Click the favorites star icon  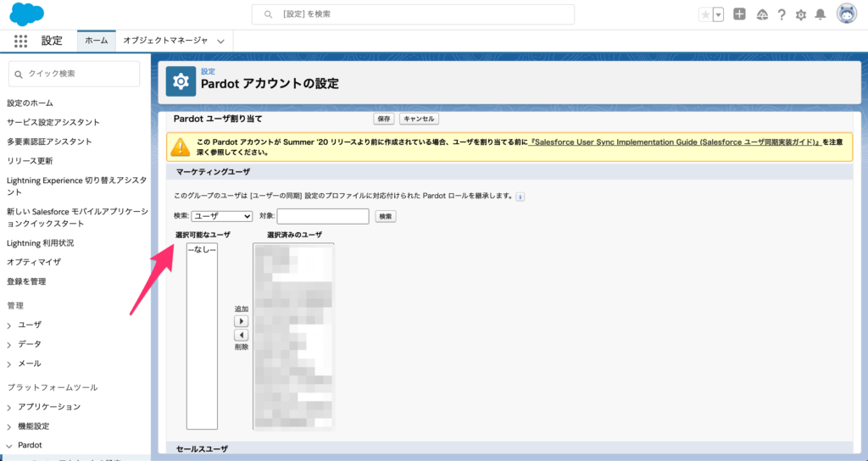(705, 15)
